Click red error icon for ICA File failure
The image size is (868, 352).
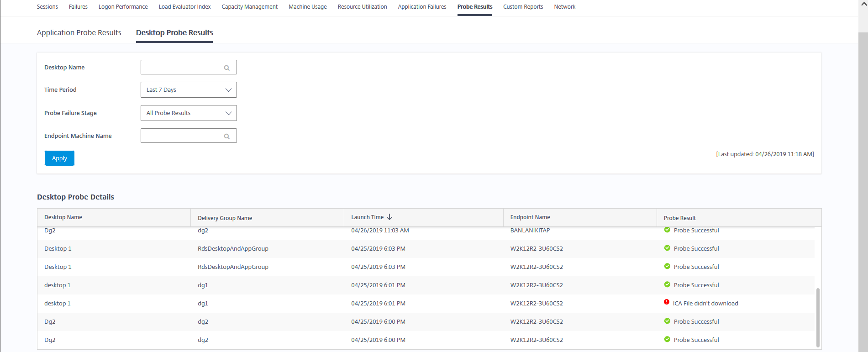[x=667, y=302]
